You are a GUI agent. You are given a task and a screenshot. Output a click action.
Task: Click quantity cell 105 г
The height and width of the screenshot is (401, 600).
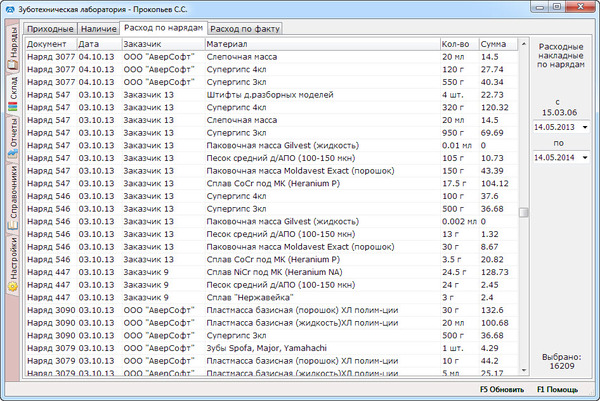click(453, 158)
